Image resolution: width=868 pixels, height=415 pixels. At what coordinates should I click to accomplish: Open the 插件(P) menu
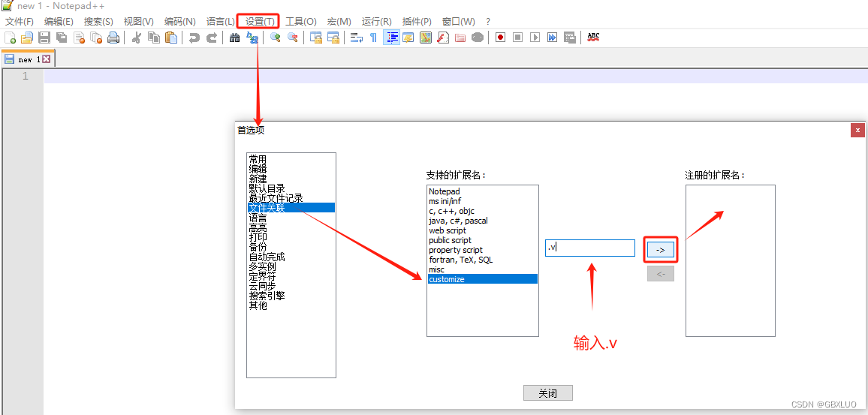coord(417,22)
